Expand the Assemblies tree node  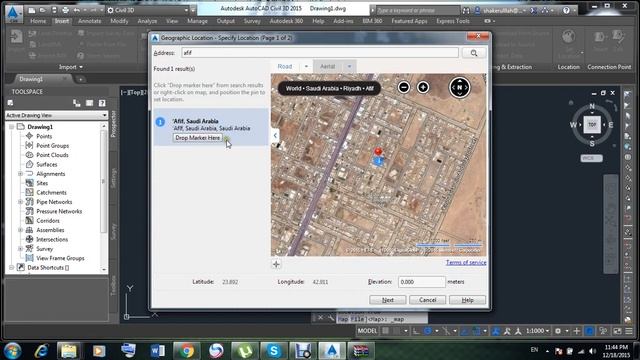(20, 230)
